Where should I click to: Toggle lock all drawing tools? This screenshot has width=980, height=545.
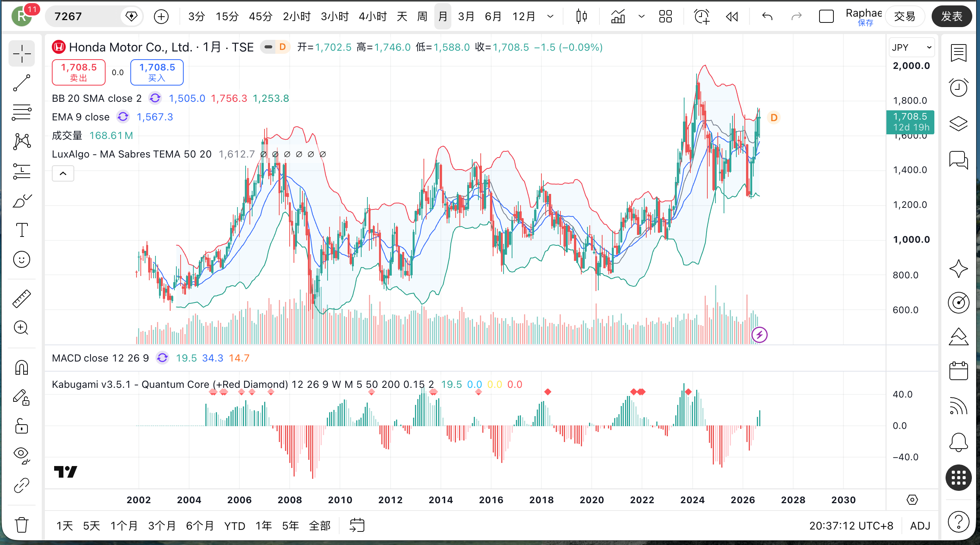[x=22, y=426]
